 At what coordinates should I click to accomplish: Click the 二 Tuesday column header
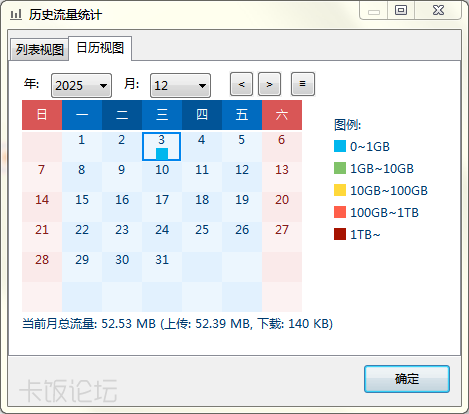coord(122,115)
